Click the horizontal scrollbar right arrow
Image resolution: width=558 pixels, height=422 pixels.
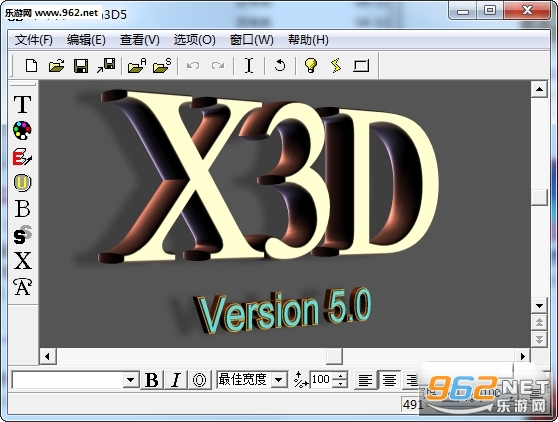click(x=522, y=356)
